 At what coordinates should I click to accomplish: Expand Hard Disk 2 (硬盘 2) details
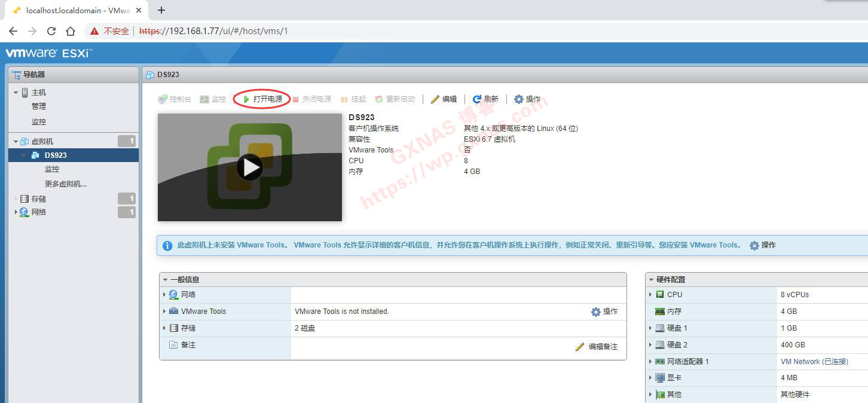[x=651, y=345]
